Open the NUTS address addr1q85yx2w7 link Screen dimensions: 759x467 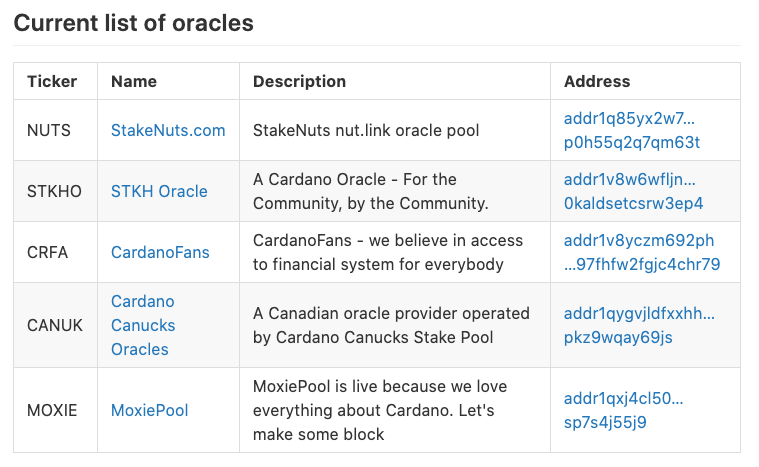coord(632,130)
